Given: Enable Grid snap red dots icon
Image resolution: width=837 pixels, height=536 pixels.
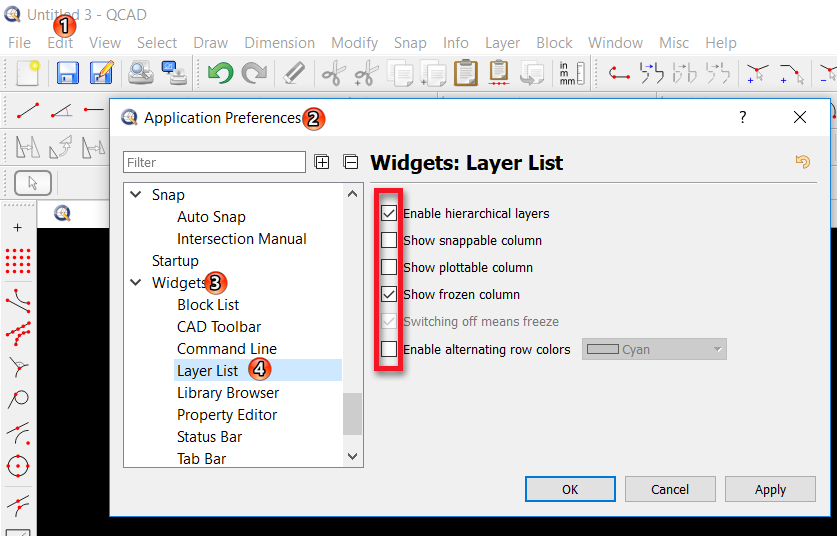Looking at the screenshot, I should [x=18, y=261].
